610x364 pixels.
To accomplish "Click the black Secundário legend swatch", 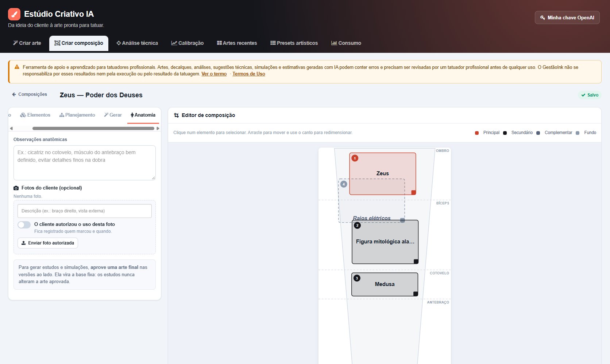I will tap(505, 133).
